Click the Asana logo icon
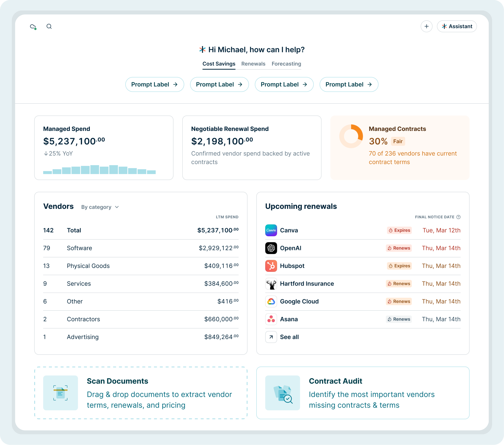 click(271, 319)
